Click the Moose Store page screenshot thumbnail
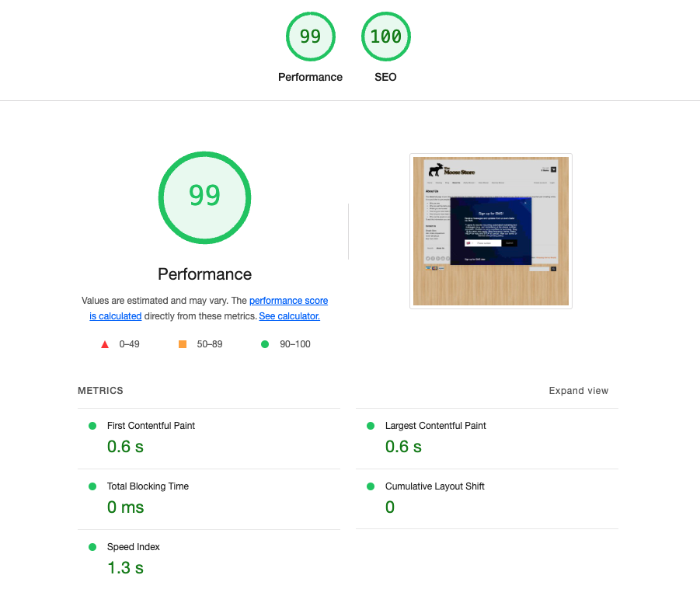 [491, 232]
